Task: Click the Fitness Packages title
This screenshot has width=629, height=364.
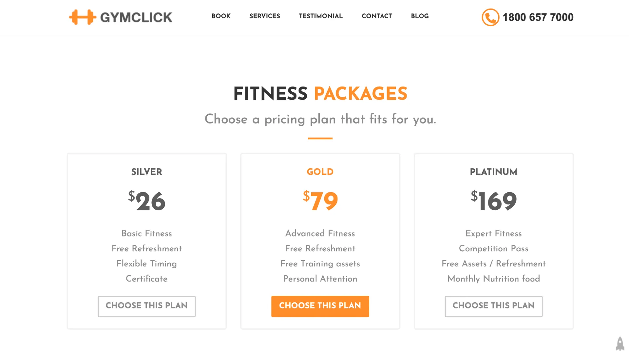Action: point(320,94)
